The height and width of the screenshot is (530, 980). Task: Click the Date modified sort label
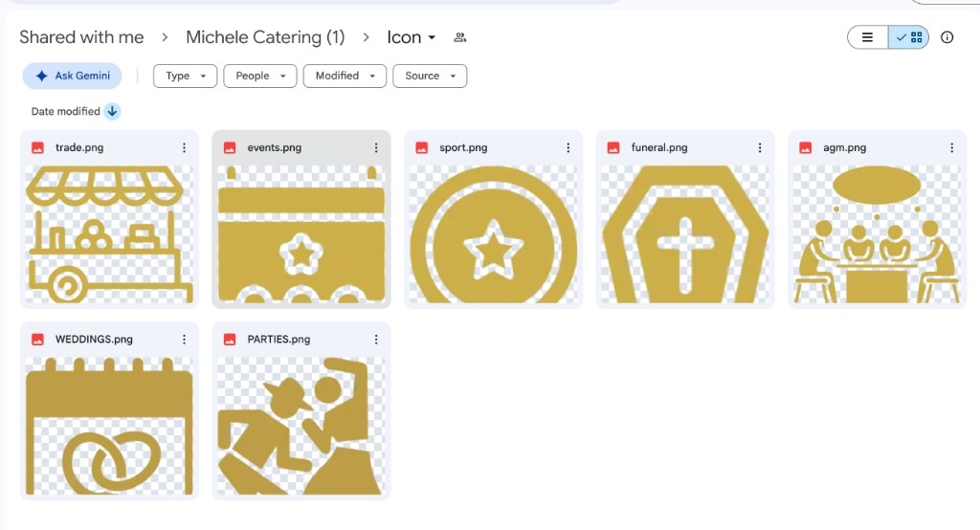point(66,111)
